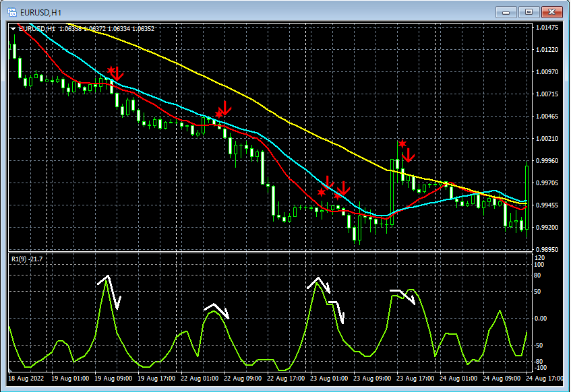Expand the chart symbol dropdown triangle
This screenshot has height=392, width=571.
click(13, 28)
